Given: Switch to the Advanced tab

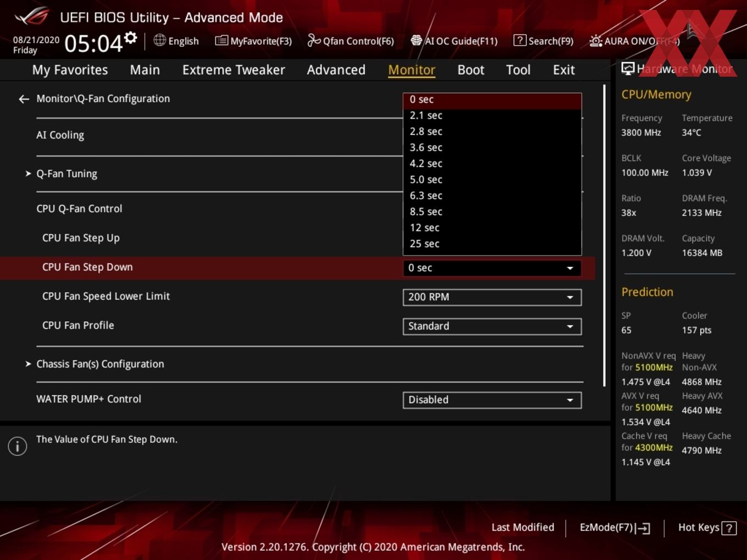Looking at the screenshot, I should click(336, 70).
